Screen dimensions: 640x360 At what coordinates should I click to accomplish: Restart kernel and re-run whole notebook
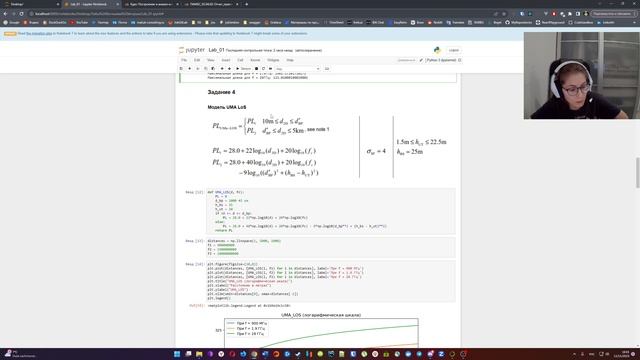[270, 69]
